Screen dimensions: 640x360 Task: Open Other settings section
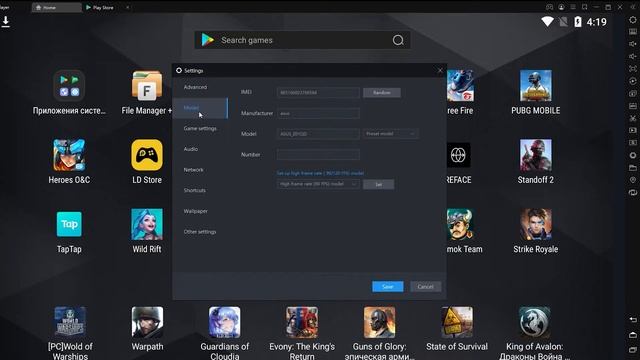tap(200, 231)
